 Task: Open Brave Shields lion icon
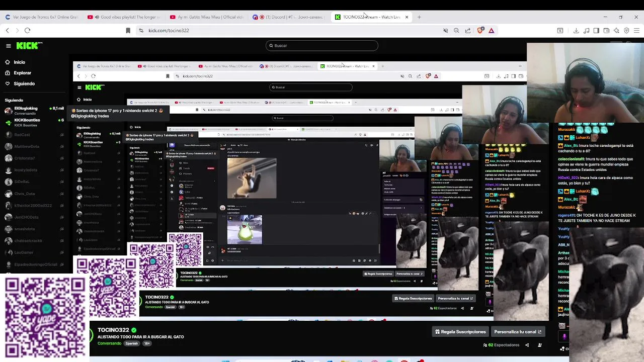point(480,31)
